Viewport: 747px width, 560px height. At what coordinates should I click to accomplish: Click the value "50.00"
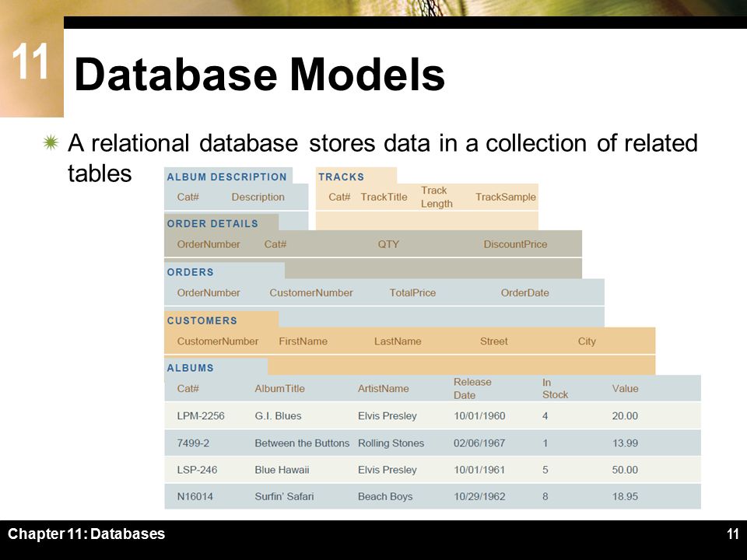(625, 470)
